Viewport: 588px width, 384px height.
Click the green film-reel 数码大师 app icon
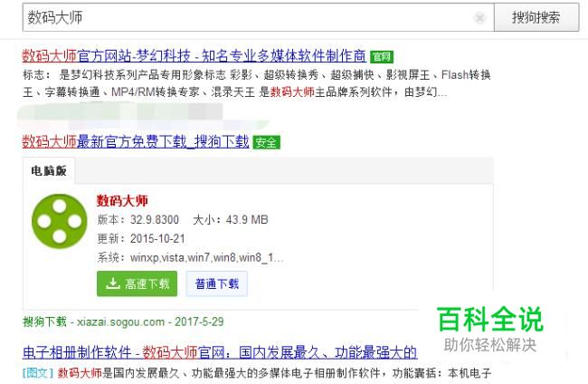59,221
